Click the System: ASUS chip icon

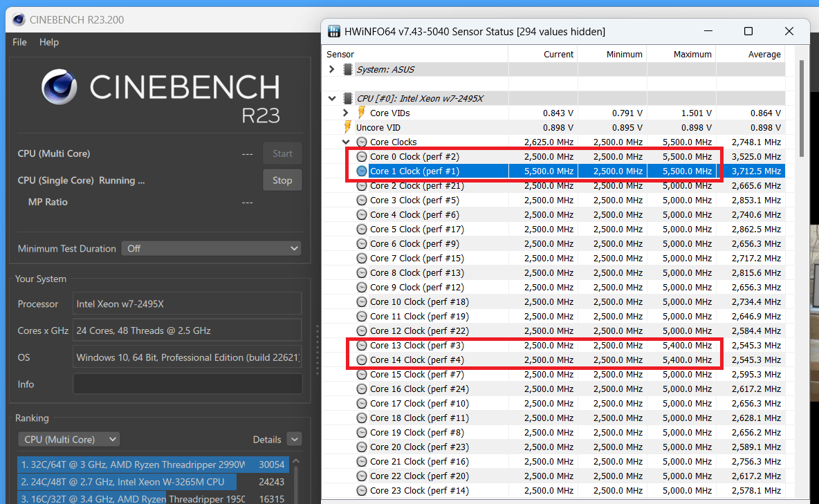tap(347, 69)
